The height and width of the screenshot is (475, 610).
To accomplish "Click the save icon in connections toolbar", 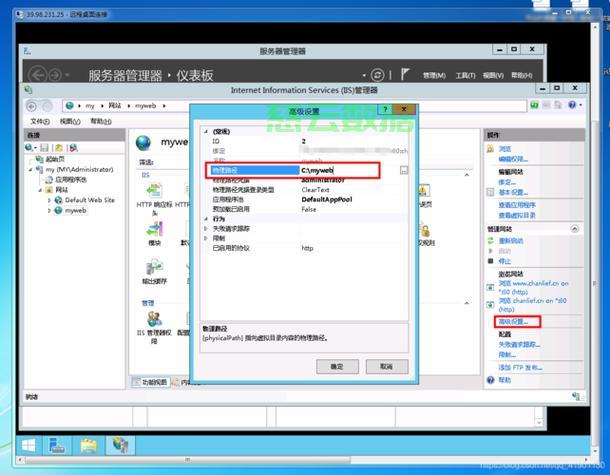I will (44, 148).
